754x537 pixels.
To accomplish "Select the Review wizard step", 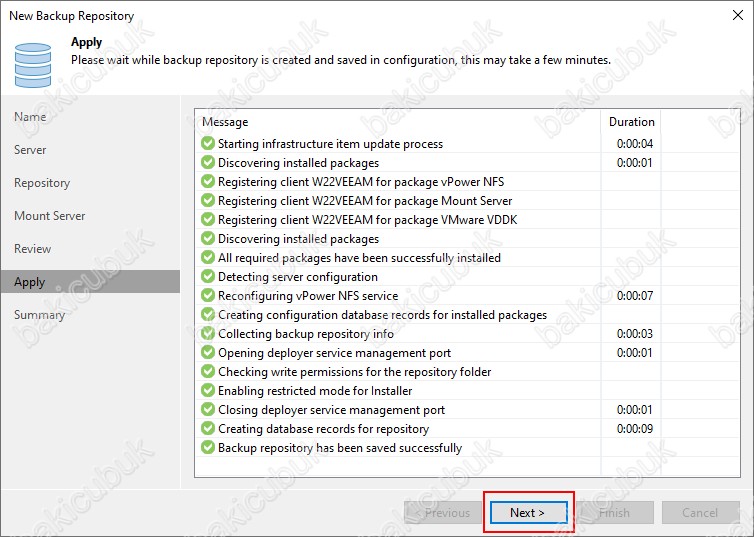I will [x=32, y=249].
